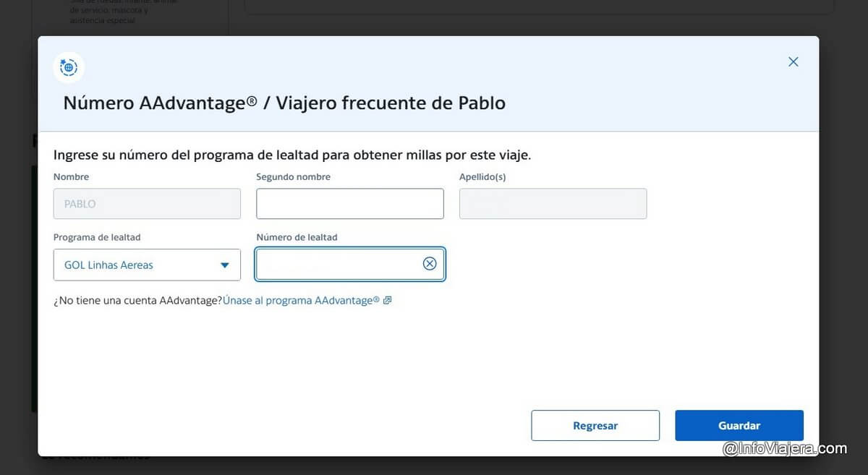Click the external link icon beside AAdvantage link

pos(387,301)
